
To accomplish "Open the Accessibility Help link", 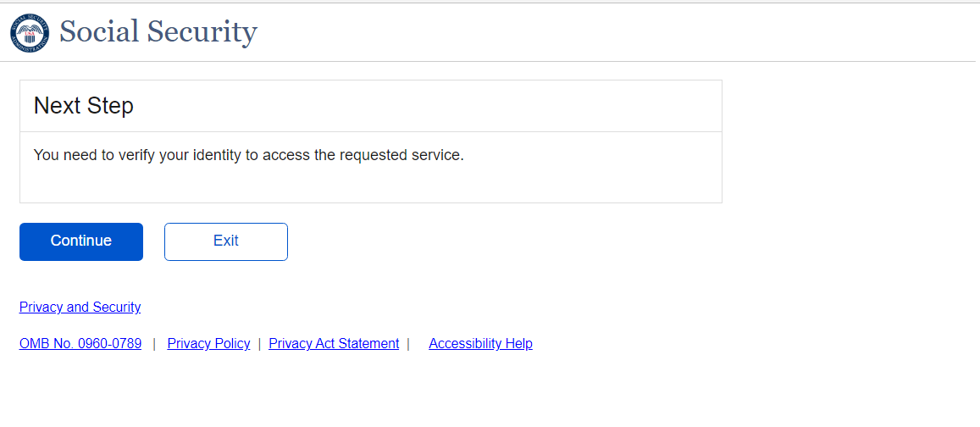I will point(480,343).
